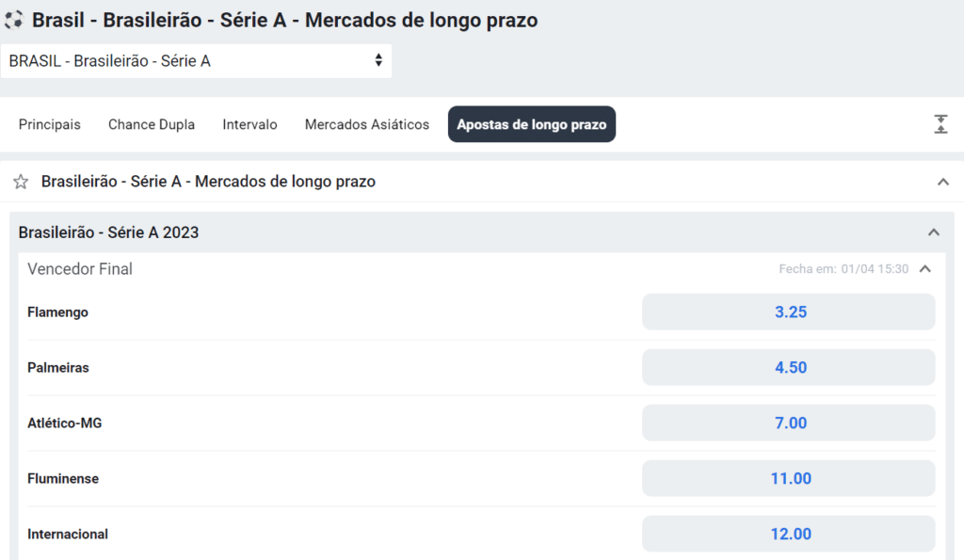Select Fluminense odds 11.00
Image resolution: width=964 pixels, height=560 pixels.
789,478
